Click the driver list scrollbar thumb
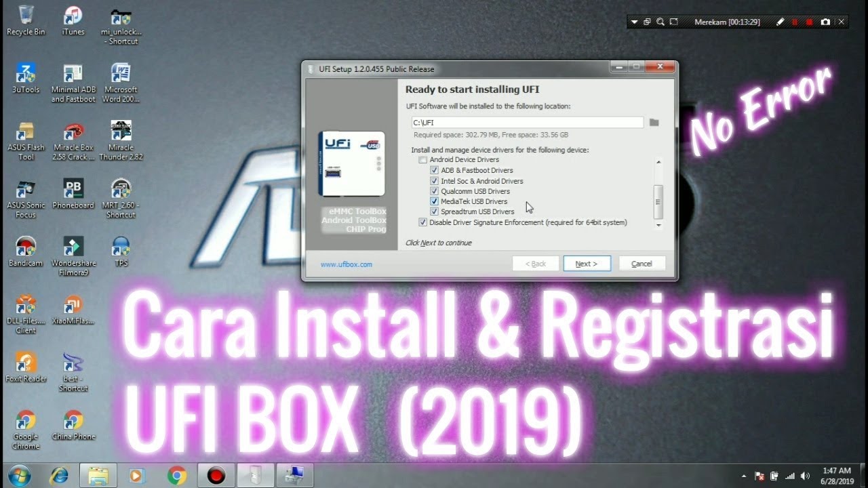This screenshot has height=488, width=868. click(x=658, y=201)
